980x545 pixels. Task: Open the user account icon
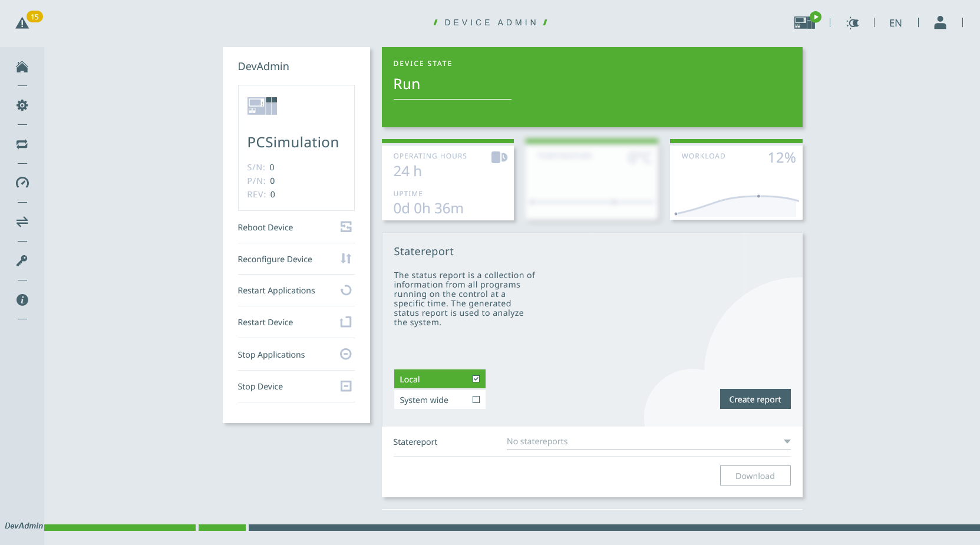pos(940,23)
